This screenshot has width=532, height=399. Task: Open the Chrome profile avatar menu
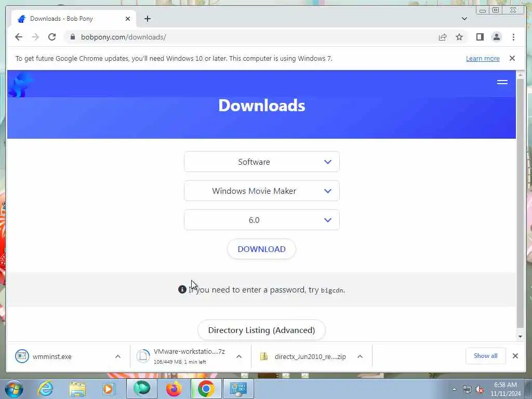point(496,37)
